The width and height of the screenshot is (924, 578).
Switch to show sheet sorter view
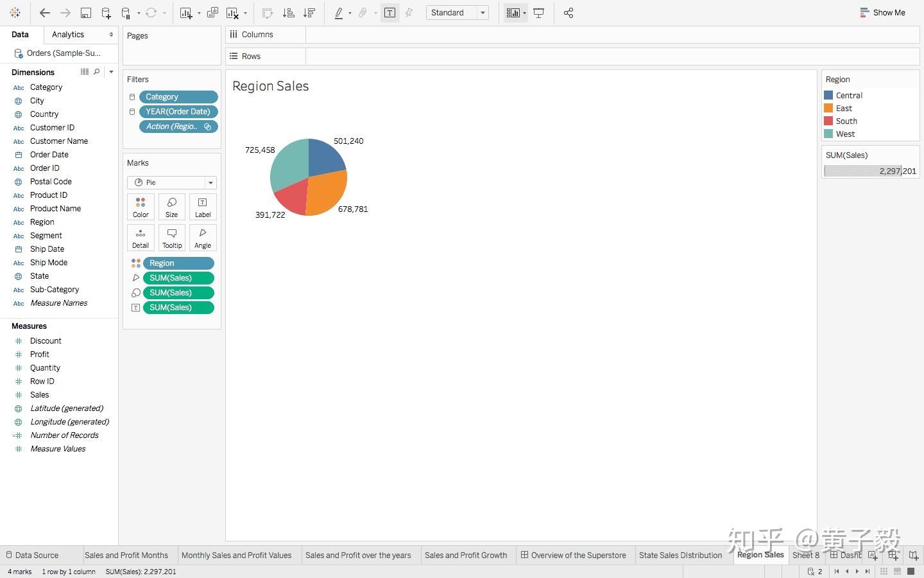[x=884, y=572]
